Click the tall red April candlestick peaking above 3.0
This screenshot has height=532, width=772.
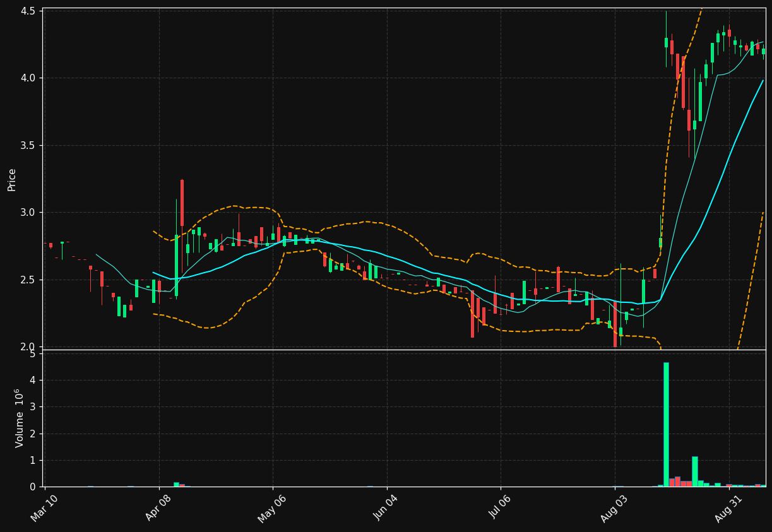click(182, 203)
